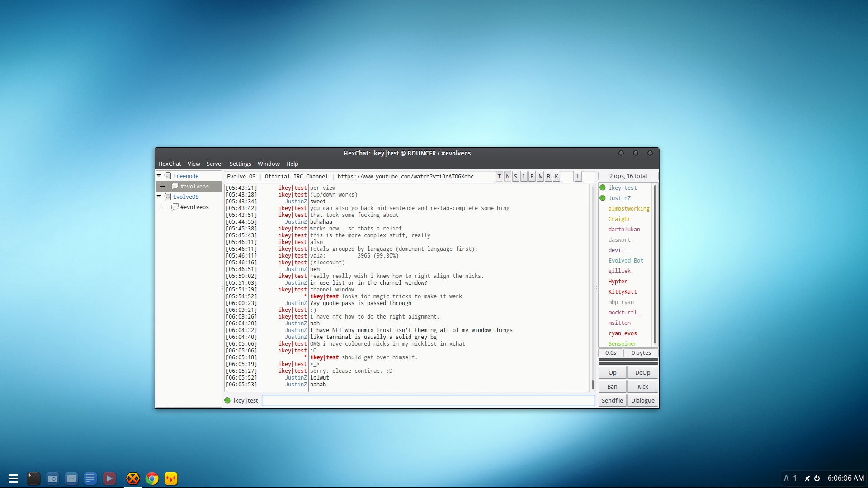Click the throttle meter progress bar
Image resolution: width=868 pixels, height=488 pixels.
coord(628,363)
